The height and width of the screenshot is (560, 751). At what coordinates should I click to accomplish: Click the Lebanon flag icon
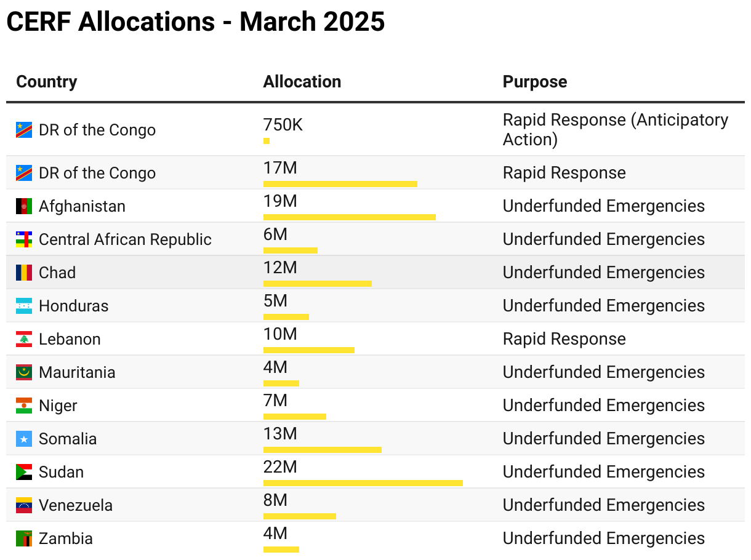point(24,339)
